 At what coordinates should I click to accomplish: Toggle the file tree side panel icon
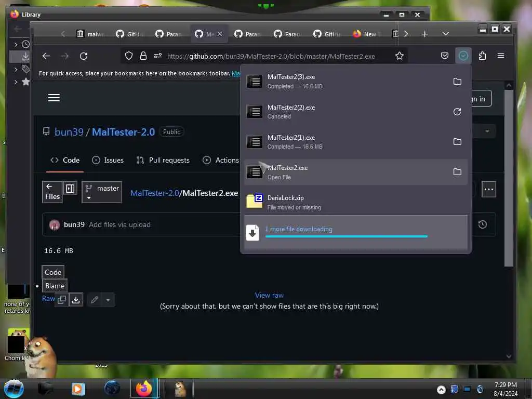click(70, 188)
